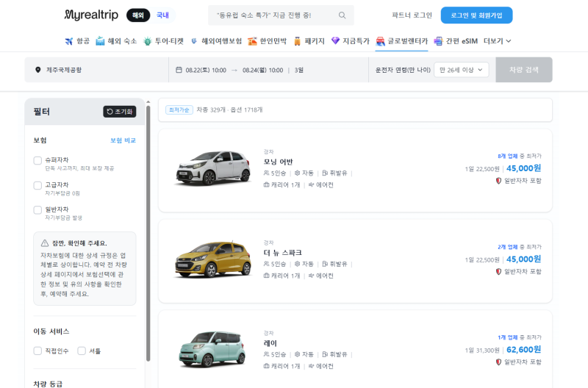This screenshot has height=388, width=588.
Task: Click the yellow 더 뉴 스파크 car image
Action: tap(213, 259)
